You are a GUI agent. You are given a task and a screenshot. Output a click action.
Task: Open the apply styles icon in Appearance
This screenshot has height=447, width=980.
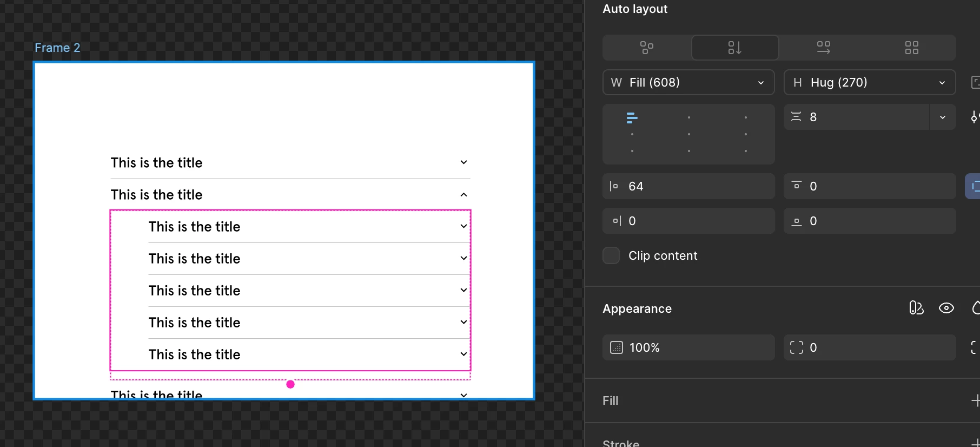coord(916,308)
